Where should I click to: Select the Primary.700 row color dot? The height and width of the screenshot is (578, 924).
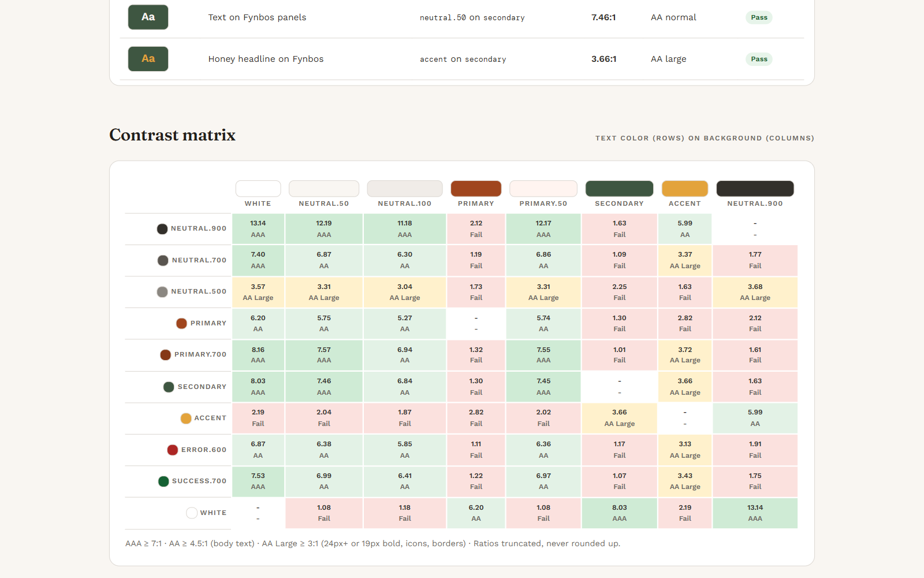coord(165,355)
